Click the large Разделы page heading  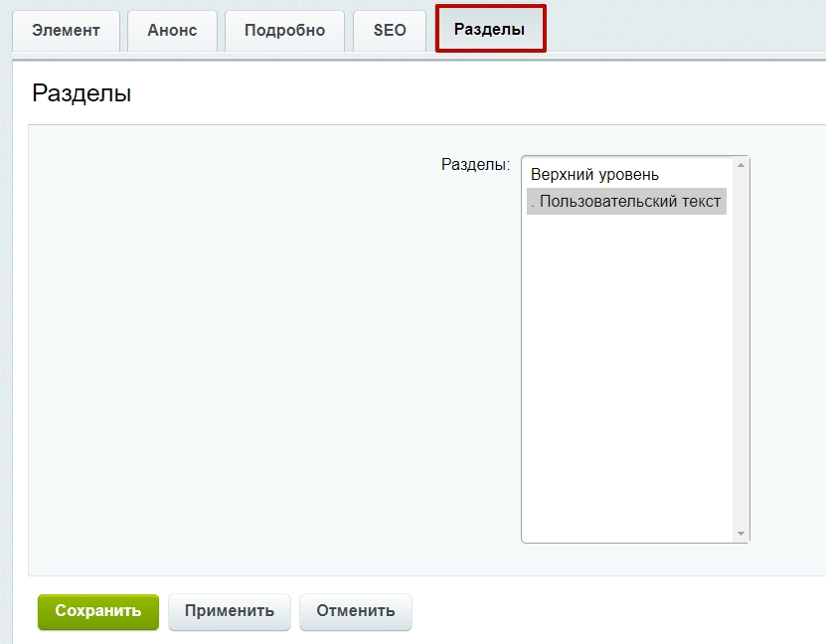point(82,93)
